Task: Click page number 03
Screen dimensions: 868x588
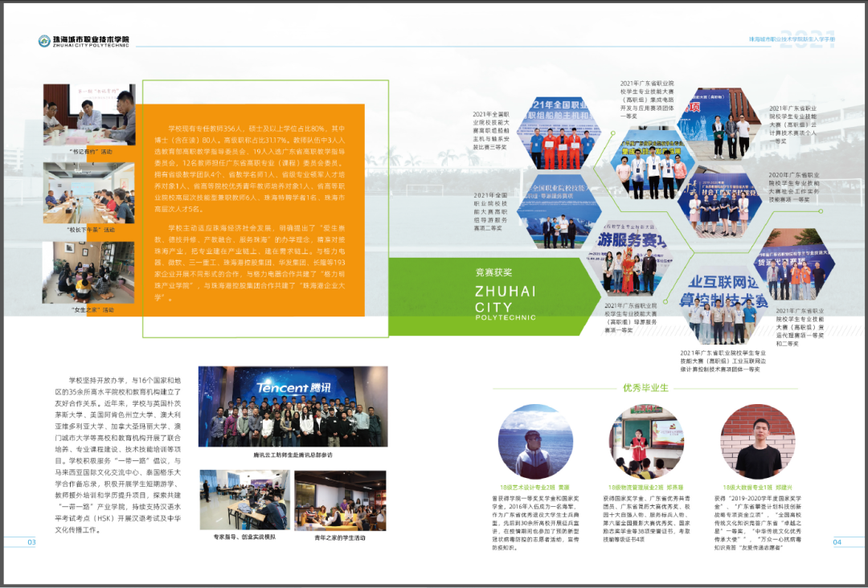Action: [31, 542]
